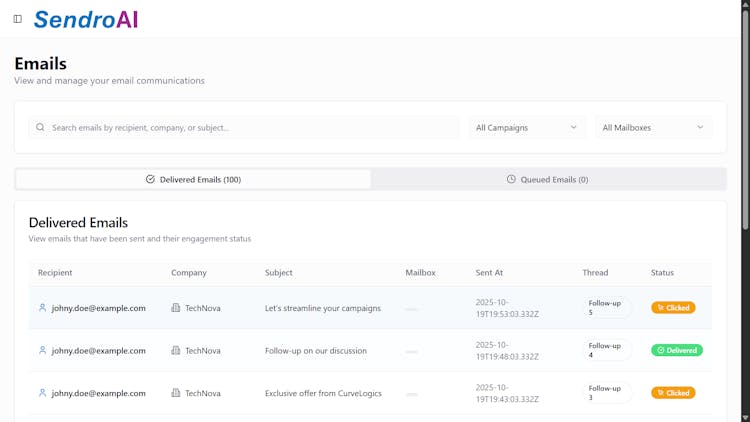Click the first row Clicked status badge
Image resolution: width=750 pixels, height=422 pixels.
tap(673, 308)
